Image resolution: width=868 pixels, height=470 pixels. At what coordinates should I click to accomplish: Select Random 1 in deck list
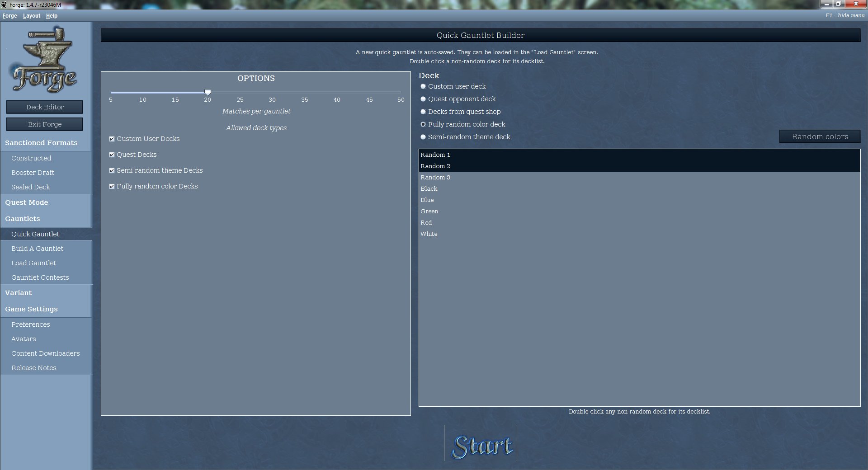[639, 155]
